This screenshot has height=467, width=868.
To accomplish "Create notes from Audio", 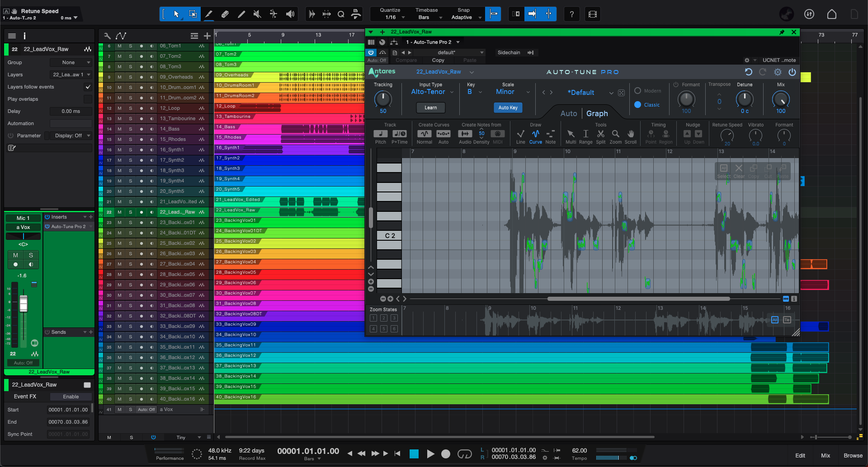I will [x=465, y=134].
